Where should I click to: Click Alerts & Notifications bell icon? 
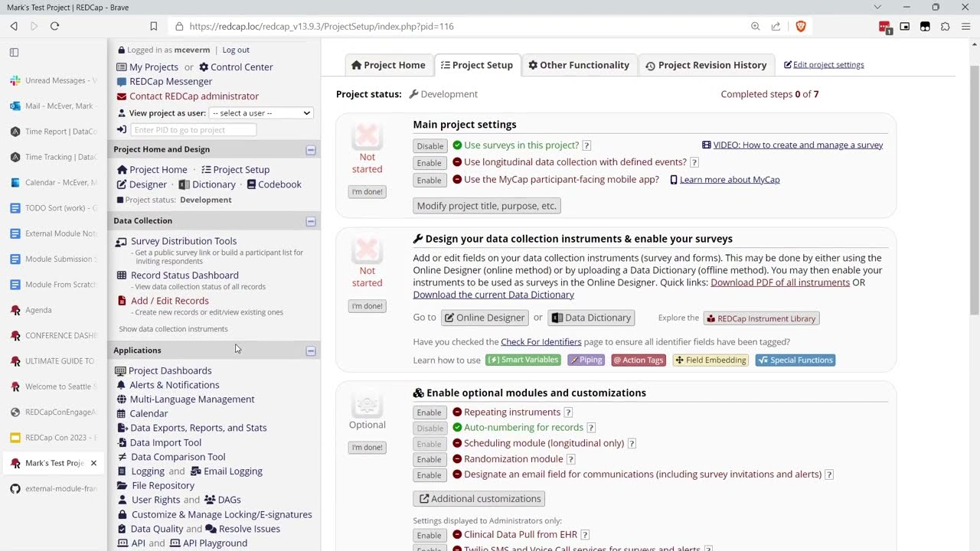[121, 385]
